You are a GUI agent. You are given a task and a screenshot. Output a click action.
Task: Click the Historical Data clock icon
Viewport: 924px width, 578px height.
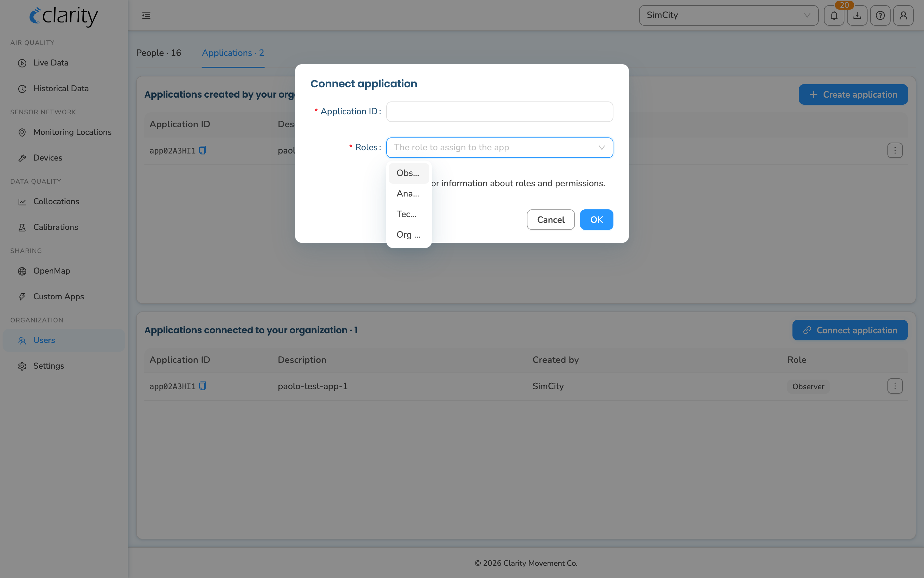coord(22,89)
